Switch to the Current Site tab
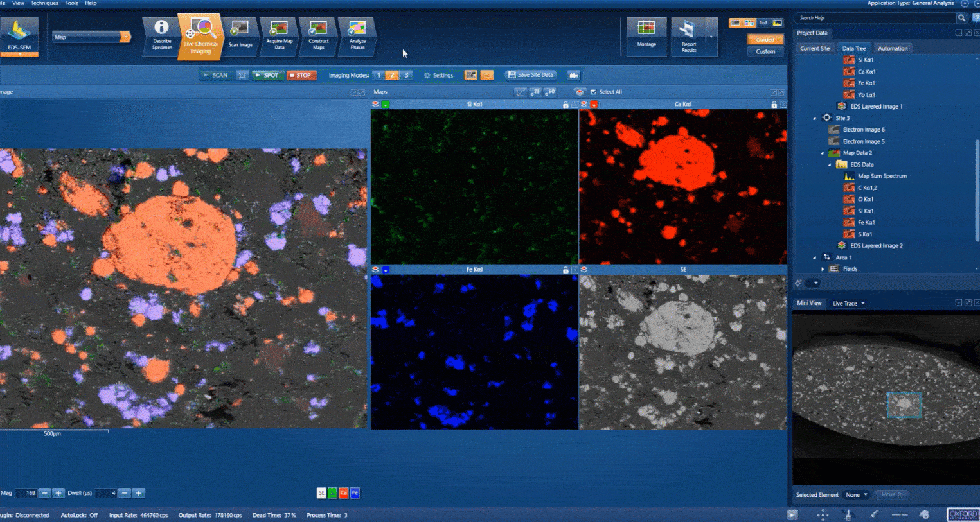 pyautogui.click(x=815, y=48)
